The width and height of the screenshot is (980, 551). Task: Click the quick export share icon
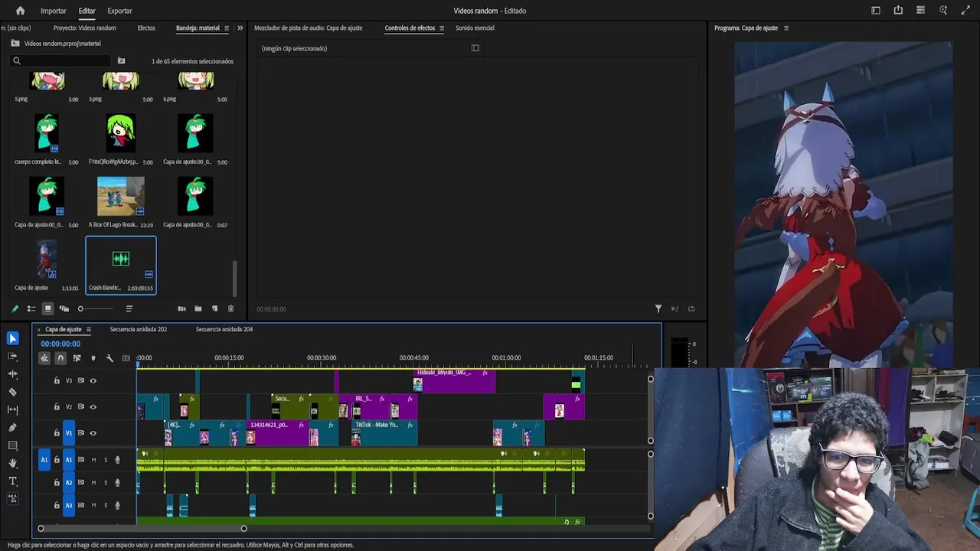[x=898, y=11]
